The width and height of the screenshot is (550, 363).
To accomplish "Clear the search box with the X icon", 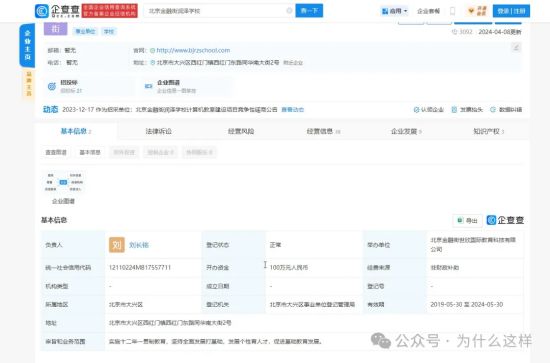I will coord(289,11).
